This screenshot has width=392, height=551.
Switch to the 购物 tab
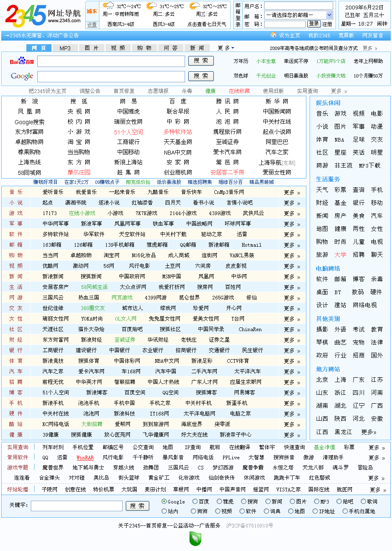144,47
